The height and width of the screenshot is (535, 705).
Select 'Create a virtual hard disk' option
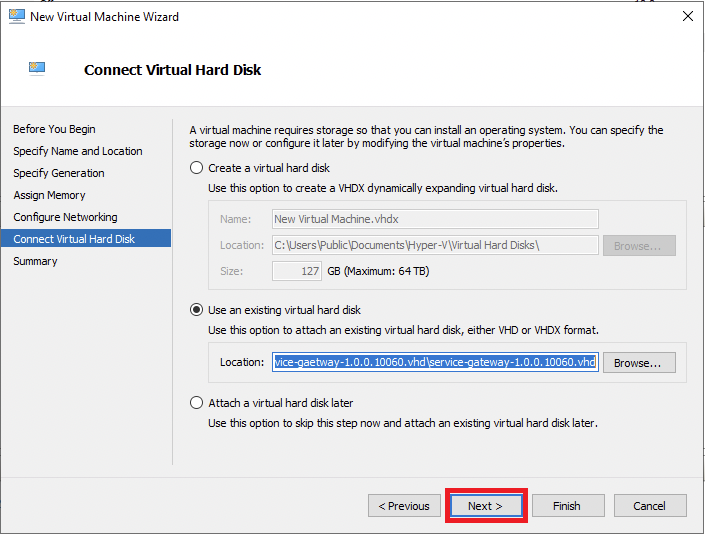tap(197, 168)
